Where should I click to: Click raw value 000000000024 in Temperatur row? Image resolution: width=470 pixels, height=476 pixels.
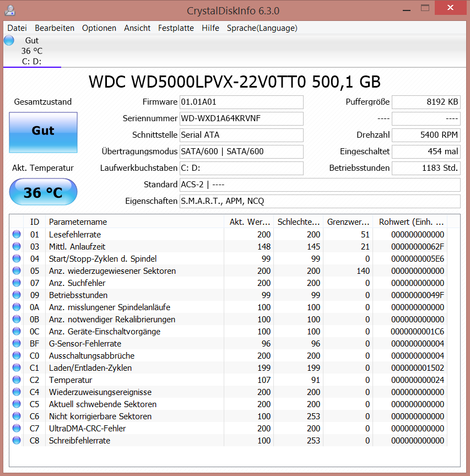pos(418,380)
